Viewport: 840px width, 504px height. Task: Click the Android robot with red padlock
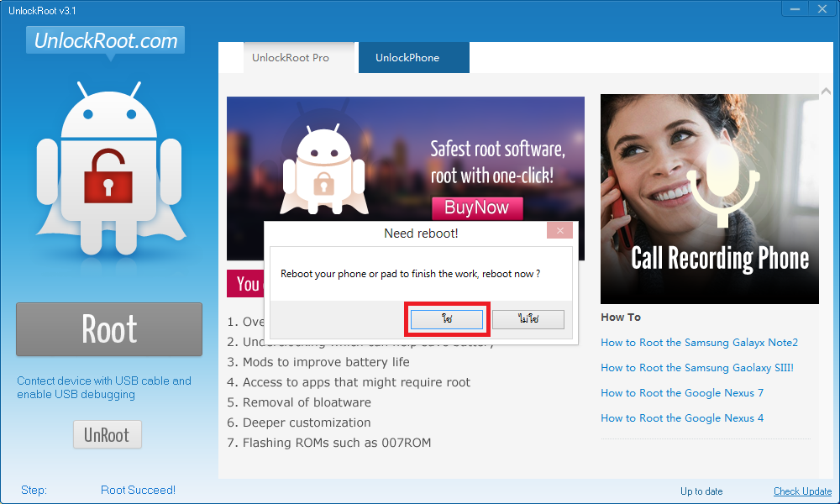pos(109,171)
